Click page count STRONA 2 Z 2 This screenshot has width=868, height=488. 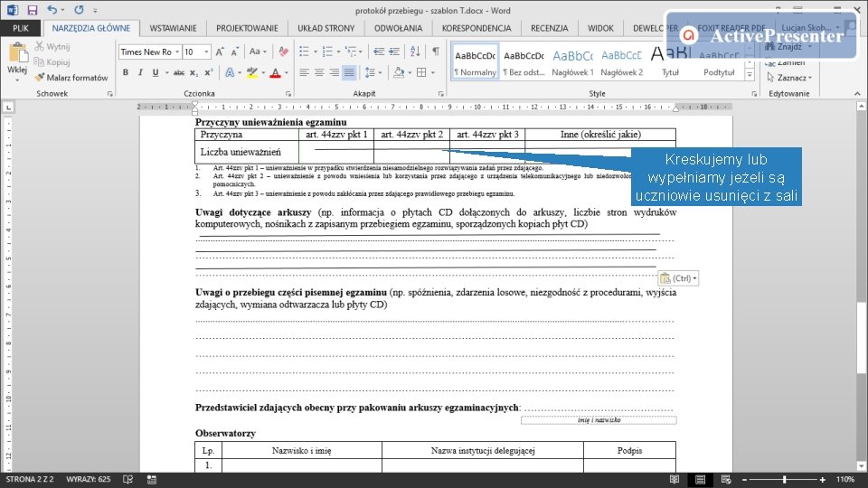click(x=30, y=479)
